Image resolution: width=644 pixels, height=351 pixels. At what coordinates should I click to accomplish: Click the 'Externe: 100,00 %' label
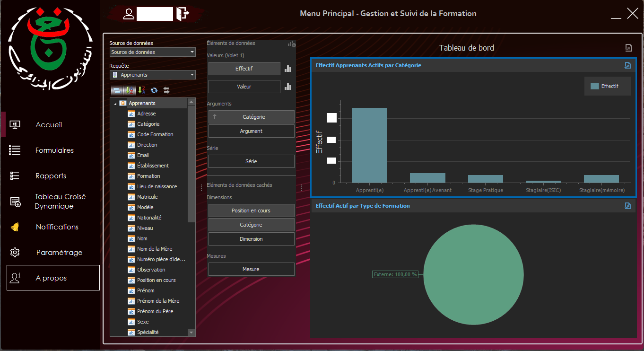(x=395, y=274)
